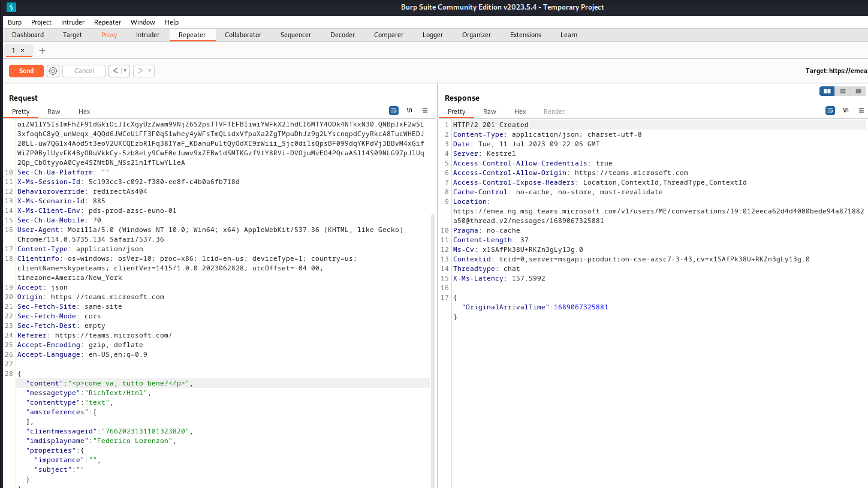Viewport: 868px width, 488px height.
Task: Open Request pane hamburger options menu
Action: [x=425, y=111]
